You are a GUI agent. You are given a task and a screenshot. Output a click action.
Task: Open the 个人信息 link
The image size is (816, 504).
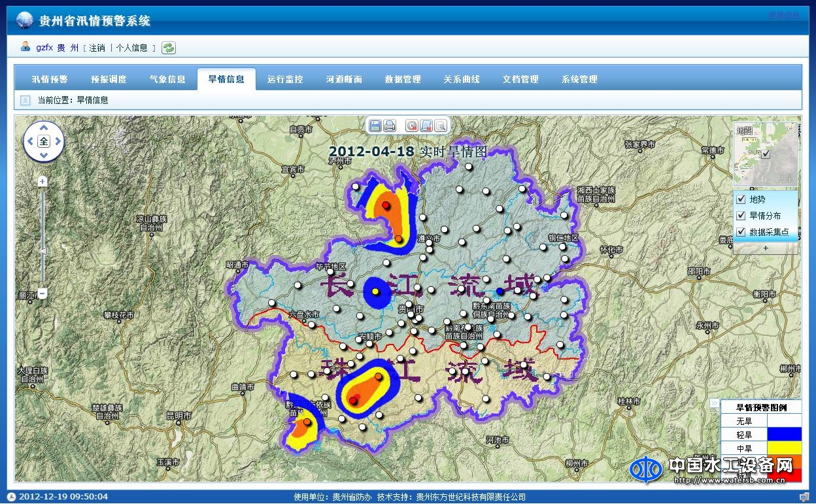[132, 48]
